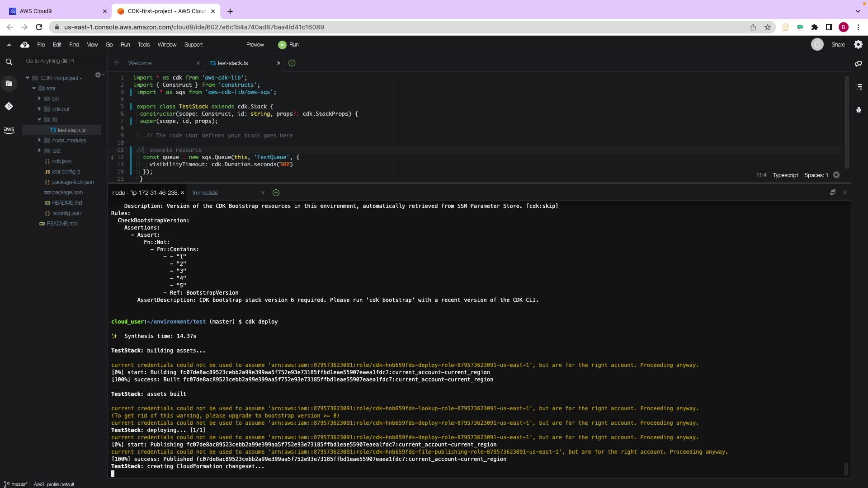Open Cloud9 preferences gear in top right
The height and width of the screenshot is (488, 868).
[x=858, y=44]
